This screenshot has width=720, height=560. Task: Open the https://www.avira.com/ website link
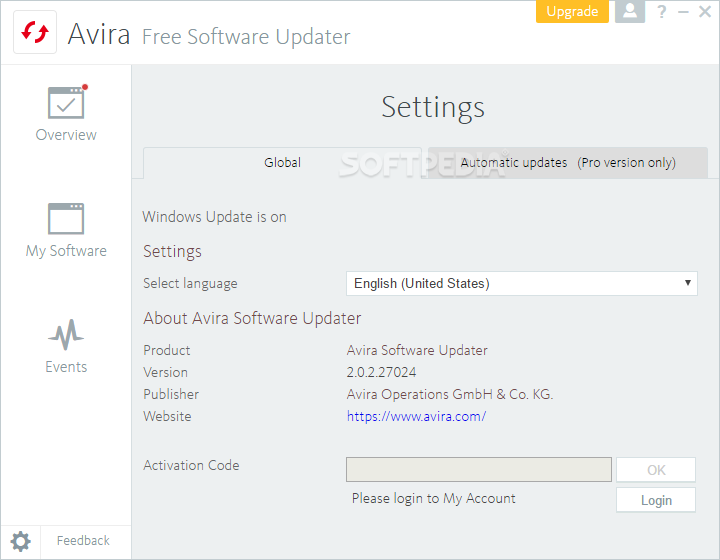click(416, 416)
